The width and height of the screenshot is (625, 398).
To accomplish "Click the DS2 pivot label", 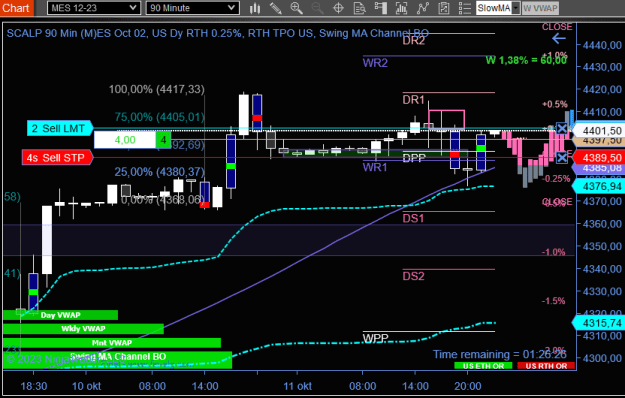I will click(413, 276).
